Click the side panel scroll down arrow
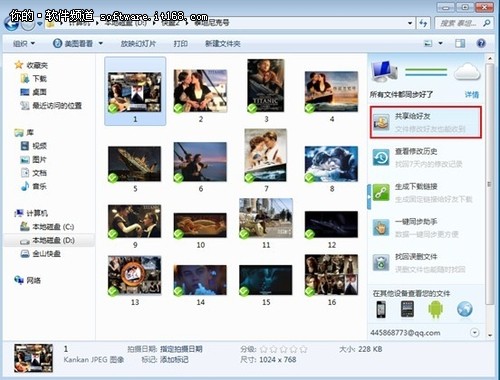Viewport: 500px width, 380px height. tap(490, 335)
